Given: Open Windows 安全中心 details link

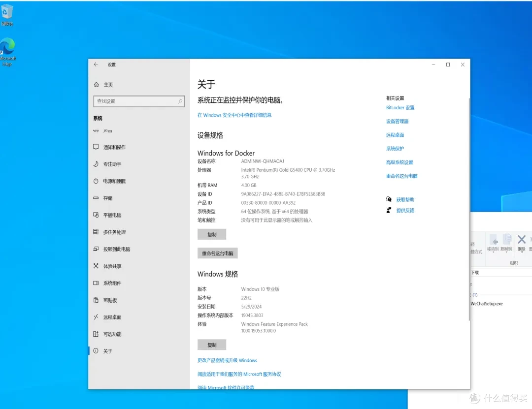Looking at the screenshot, I should click(x=234, y=115).
